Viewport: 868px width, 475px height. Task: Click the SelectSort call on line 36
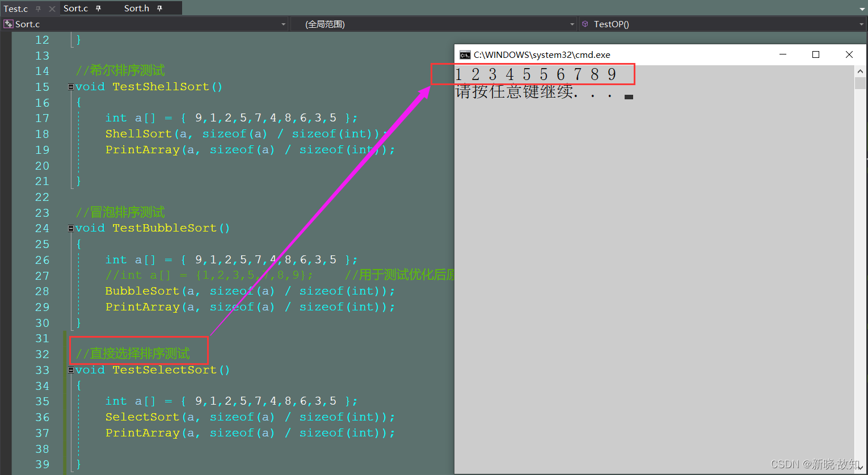point(142,417)
